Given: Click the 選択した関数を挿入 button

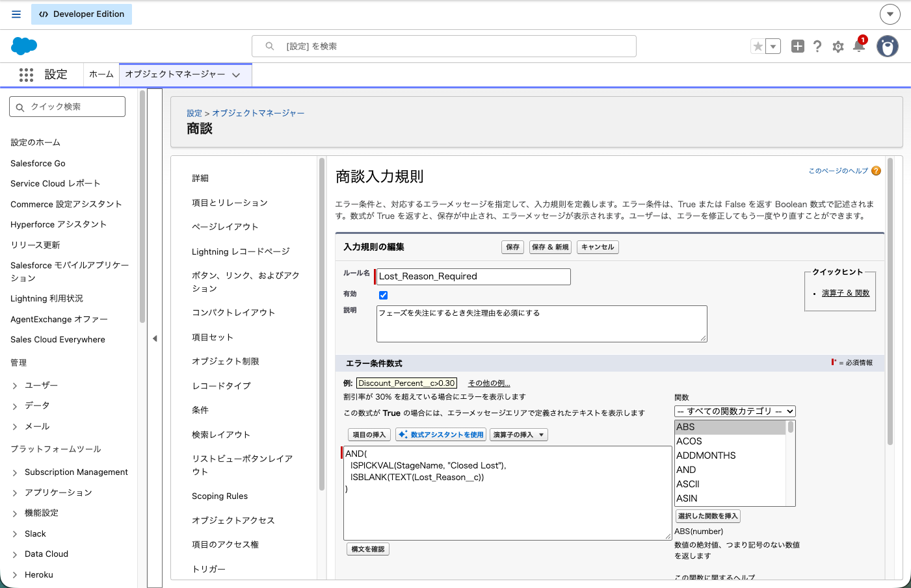Looking at the screenshot, I should pos(708,516).
